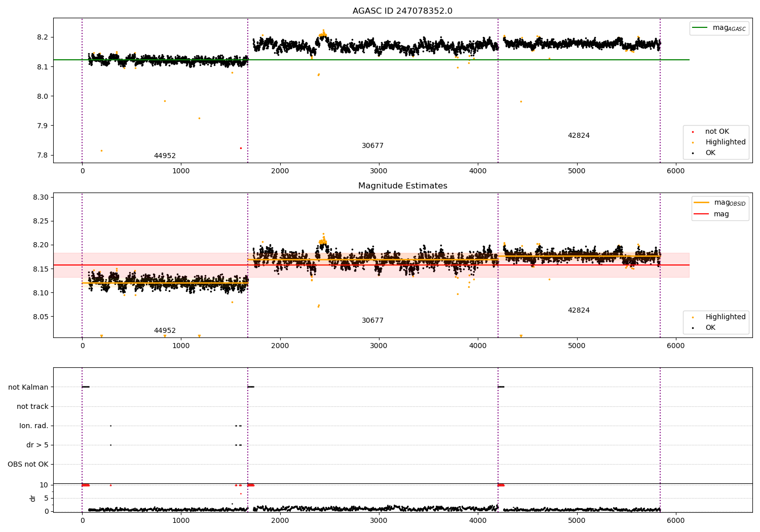Click obsid label 30677 in the middle plot
760x532 pixels.
tap(372, 321)
